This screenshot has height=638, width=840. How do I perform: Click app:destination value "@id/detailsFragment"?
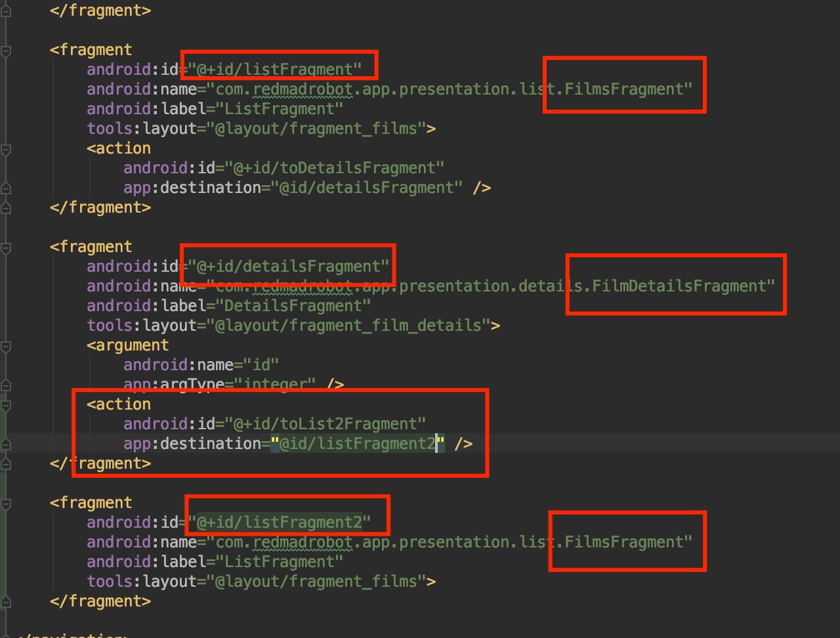[367, 188]
